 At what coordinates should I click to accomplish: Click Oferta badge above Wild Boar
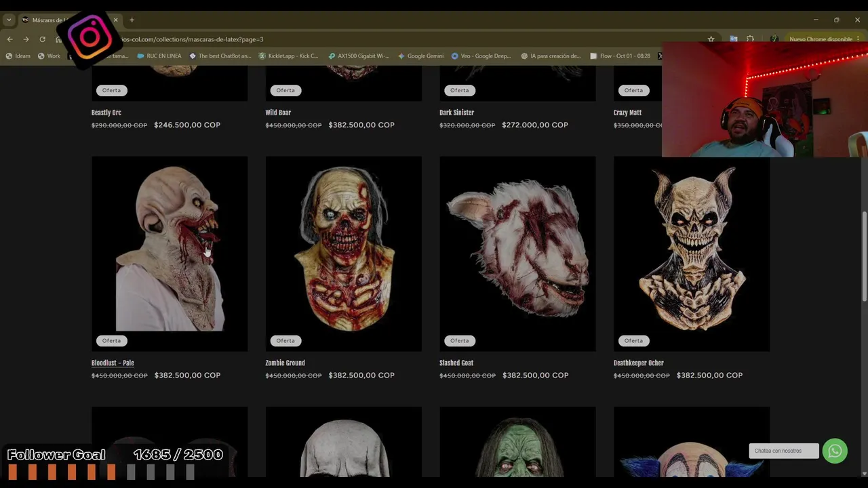[285, 90]
